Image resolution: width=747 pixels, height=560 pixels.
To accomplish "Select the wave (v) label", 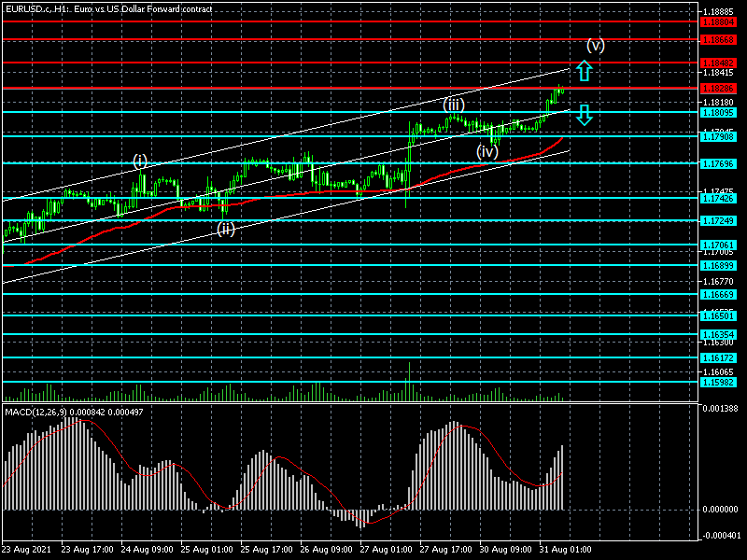I will (x=596, y=45).
